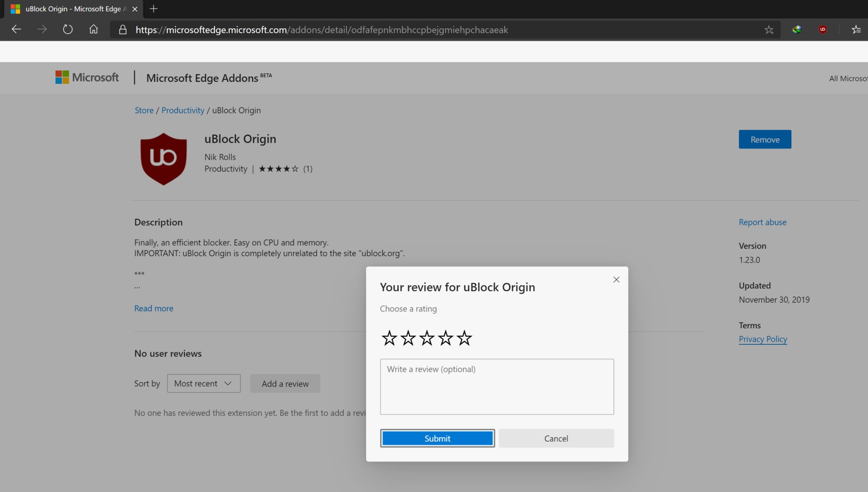The image size is (868, 492).
Task: Click the Write a review text field
Action: click(x=497, y=387)
